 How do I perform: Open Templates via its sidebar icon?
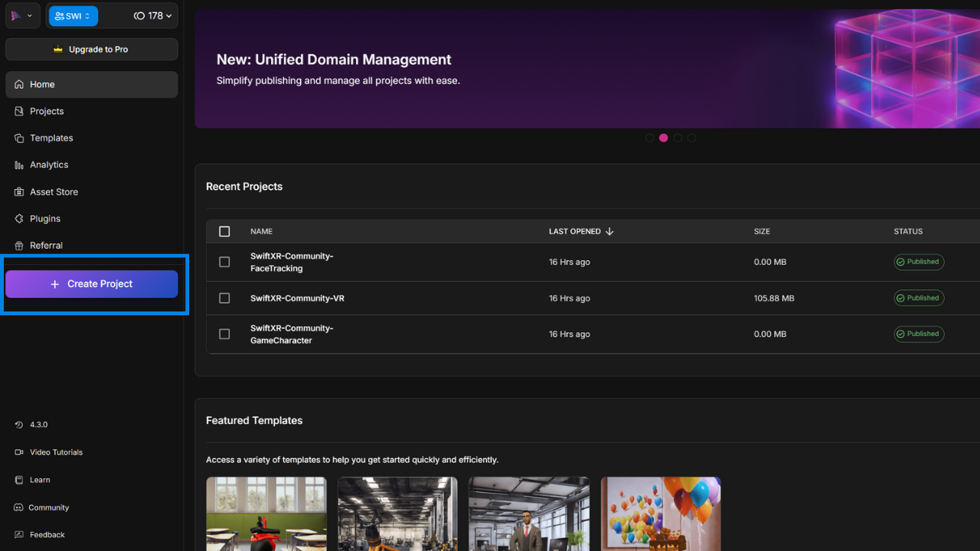pos(19,138)
